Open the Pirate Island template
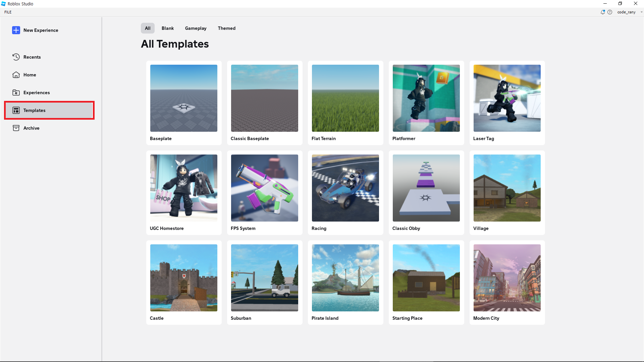Screen dimensions: 644x362 point(345,278)
